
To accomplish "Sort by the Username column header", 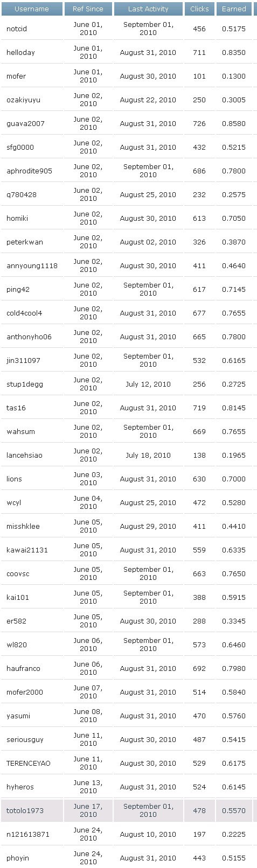I will [32, 9].
